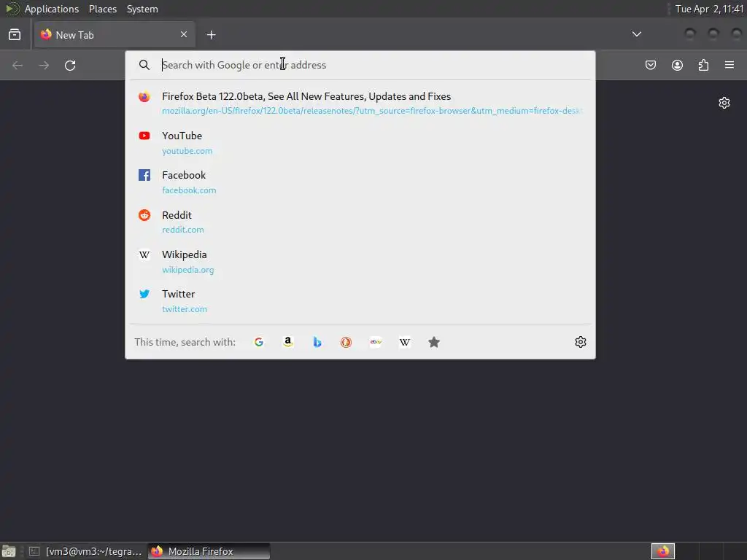Search bookmarks with star icon

point(433,342)
